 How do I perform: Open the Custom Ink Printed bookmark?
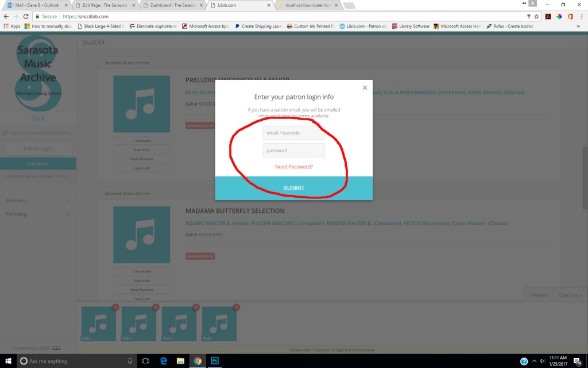point(311,26)
